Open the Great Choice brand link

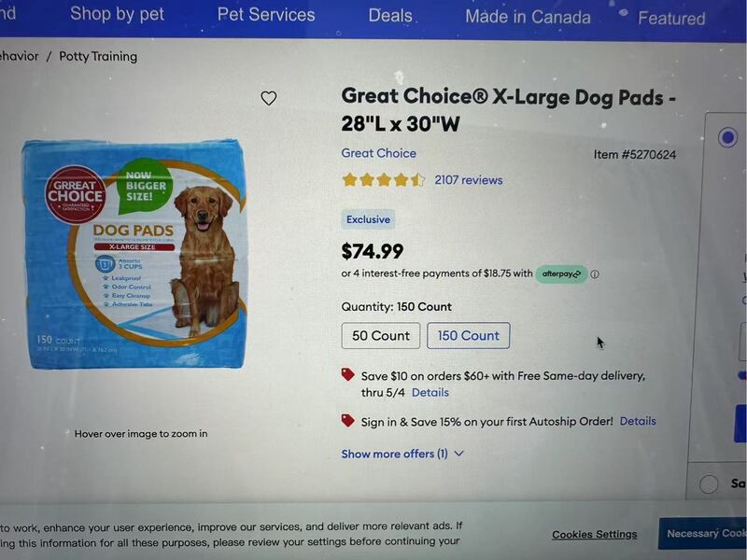click(x=379, y=153)
